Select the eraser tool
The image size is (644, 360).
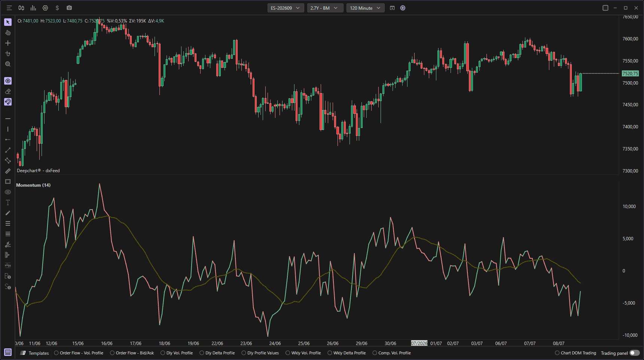pos(8,91)
